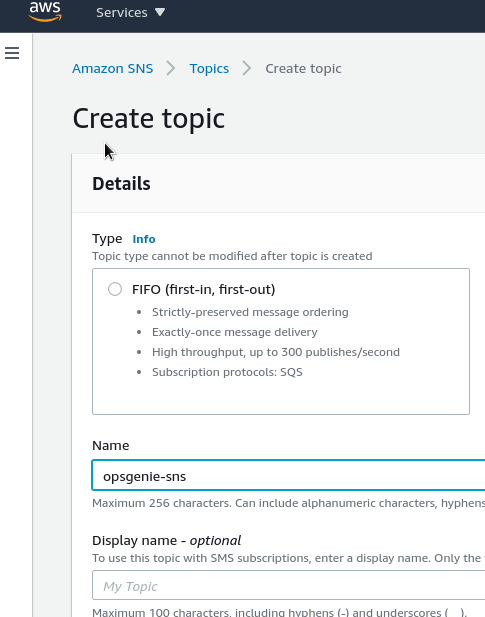Click the Create topic page heading

pos(149,118)
